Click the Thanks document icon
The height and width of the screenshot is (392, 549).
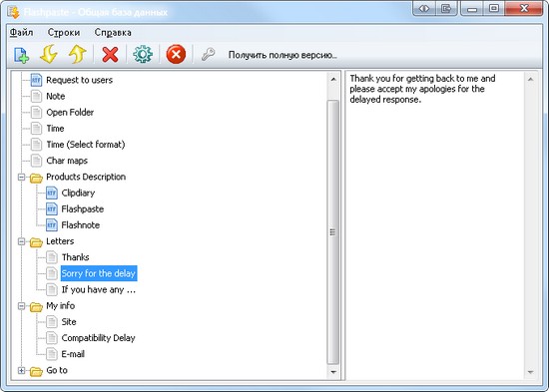52,257
